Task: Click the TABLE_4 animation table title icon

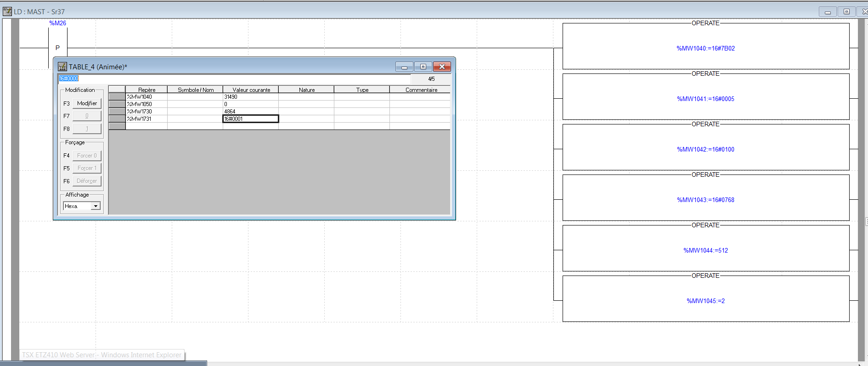Action: 62,67
